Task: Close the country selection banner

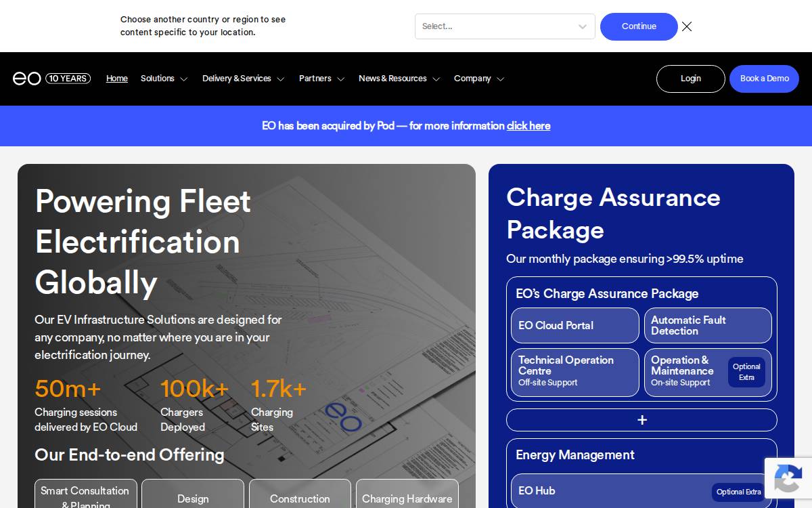Action: (x=687, y=26)
